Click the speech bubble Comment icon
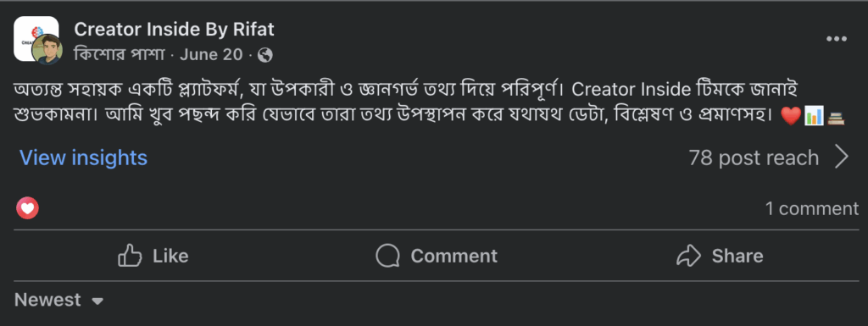868x326 pixels. pos(387,256)
